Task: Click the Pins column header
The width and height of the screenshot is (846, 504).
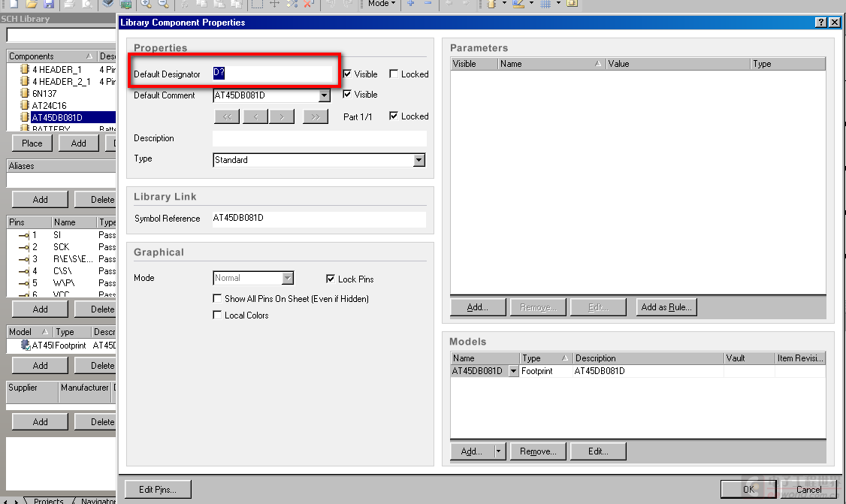Action: [29, 222]
